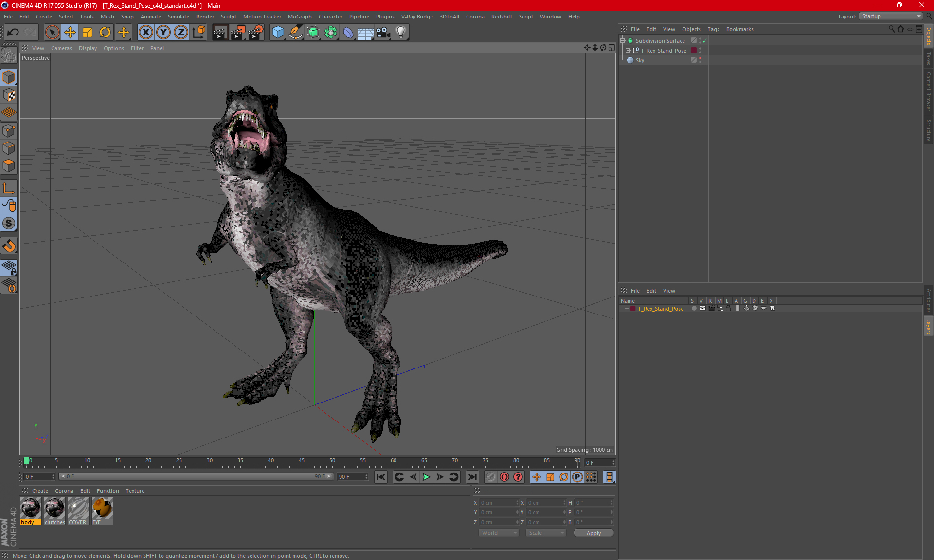
Task: Open the Layers side tab
Action: click(929, 327)
